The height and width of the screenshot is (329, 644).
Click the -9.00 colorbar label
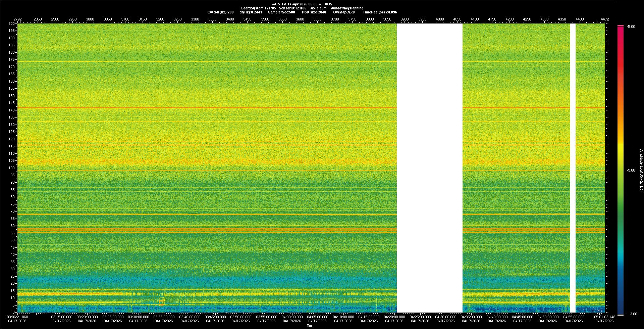click(x=631, y=171)
